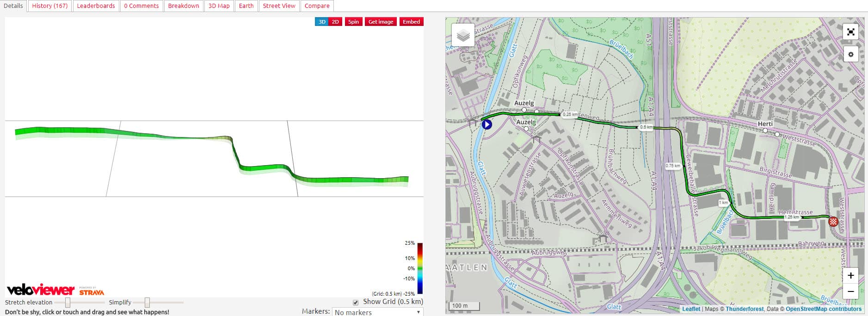Click the 0.5 km distance marker on map
The image size is (868, 316).
point(646,127)
